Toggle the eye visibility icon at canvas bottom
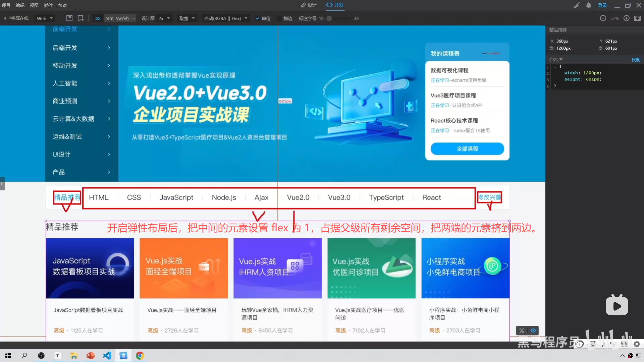644x362 pixels. point(533,330)
